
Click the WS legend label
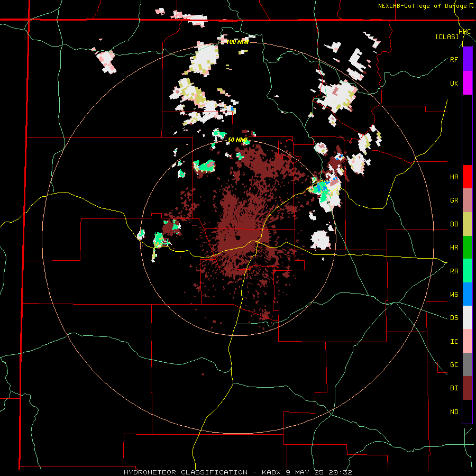pyautogui.click(x=454, y=295)
